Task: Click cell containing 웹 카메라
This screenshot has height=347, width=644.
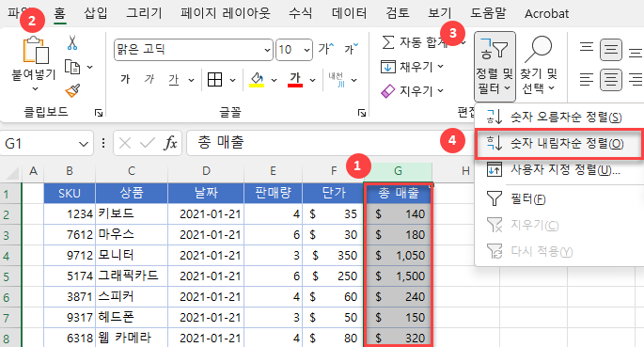Action: [132, 338]
